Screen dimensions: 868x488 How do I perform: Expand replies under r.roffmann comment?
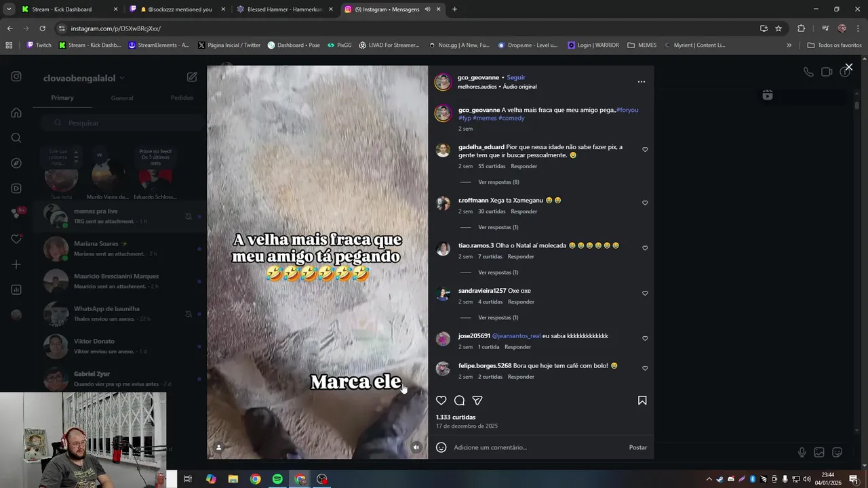pyautogui.click(x=498, y=227)
